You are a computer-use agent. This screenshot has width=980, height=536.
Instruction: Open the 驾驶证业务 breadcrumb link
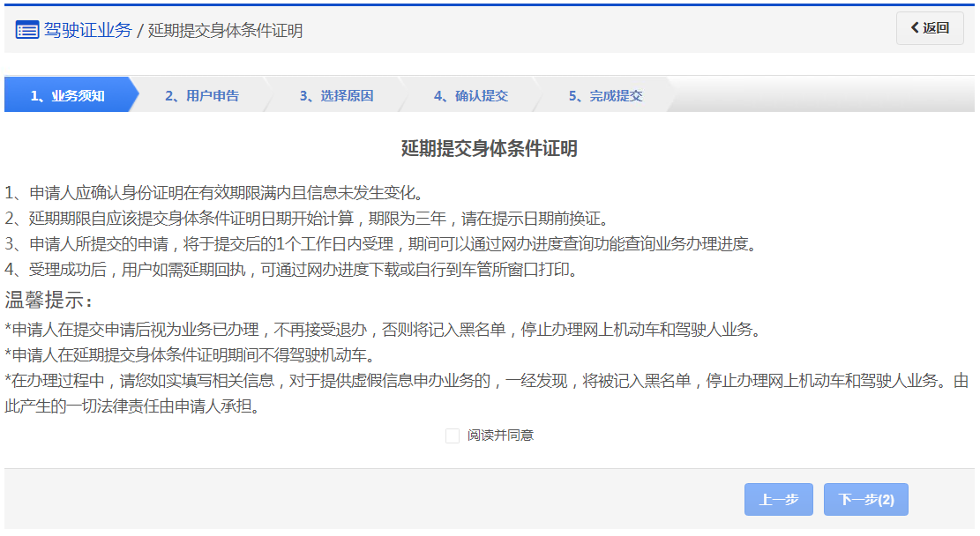point(87,31)
